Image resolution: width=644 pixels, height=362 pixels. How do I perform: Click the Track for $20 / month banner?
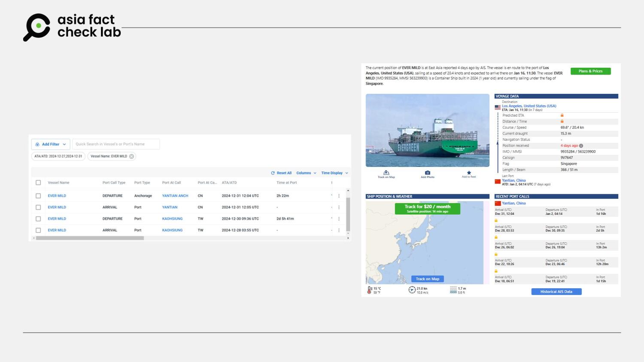[428, 208]
